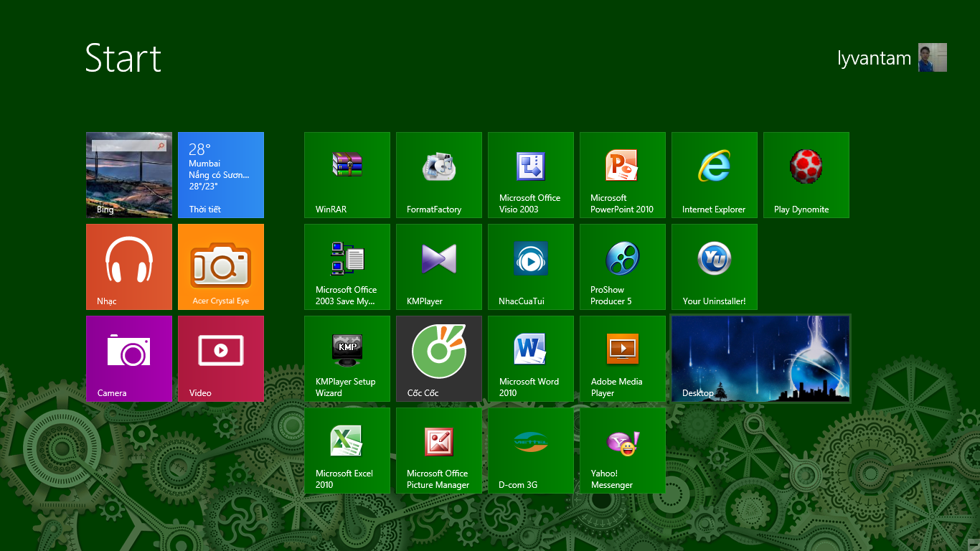Viewport: 980px width, 551px height.
Task: Open the Desktop tile thumbnail
Action: pos(760,359)
